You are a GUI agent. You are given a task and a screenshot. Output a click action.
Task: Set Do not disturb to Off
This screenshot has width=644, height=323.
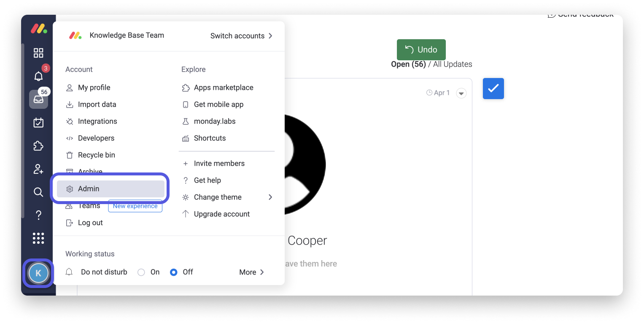pyautogui.click(x=173, y=272)
